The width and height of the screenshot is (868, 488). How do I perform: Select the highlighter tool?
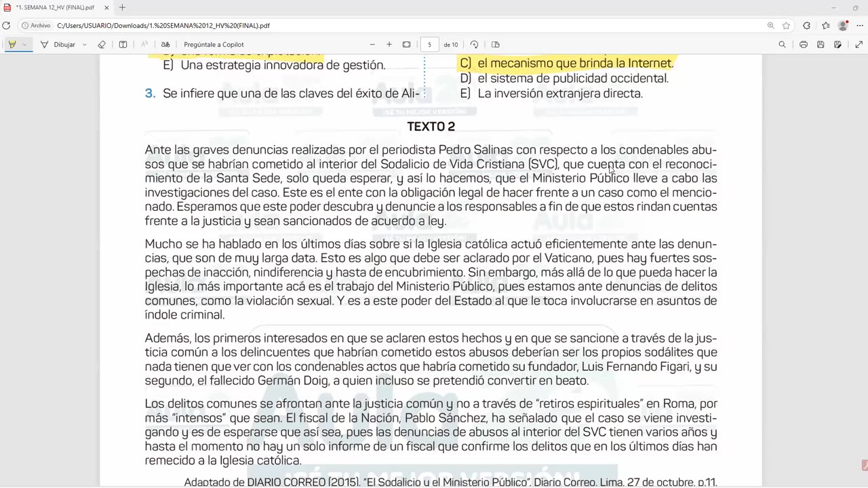click(x=12, y=45)
